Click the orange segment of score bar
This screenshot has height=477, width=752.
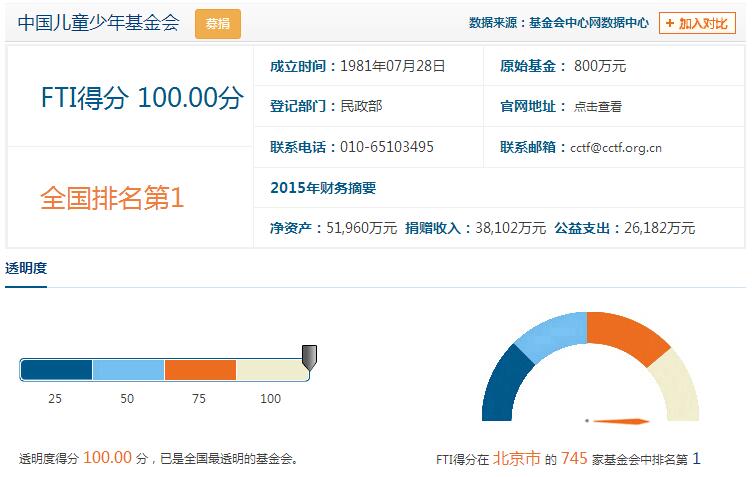click(x=200, y=370)
